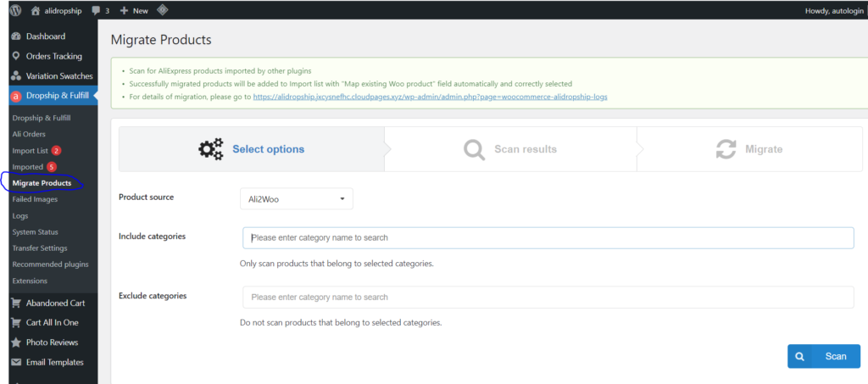The height and width of the screenshot is (384, 868).
Task: Click the New link in admin bar
Action: coord(141,10)
